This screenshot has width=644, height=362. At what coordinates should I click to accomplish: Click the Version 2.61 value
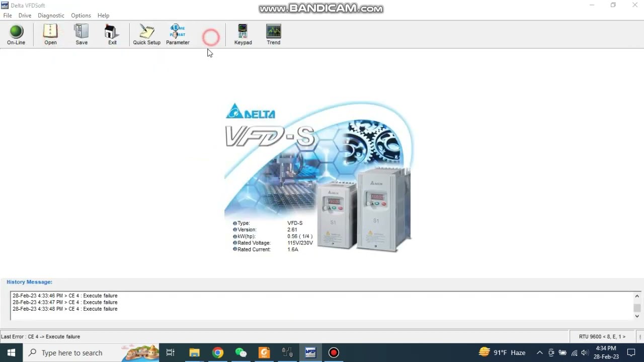[x=292, y=230]
